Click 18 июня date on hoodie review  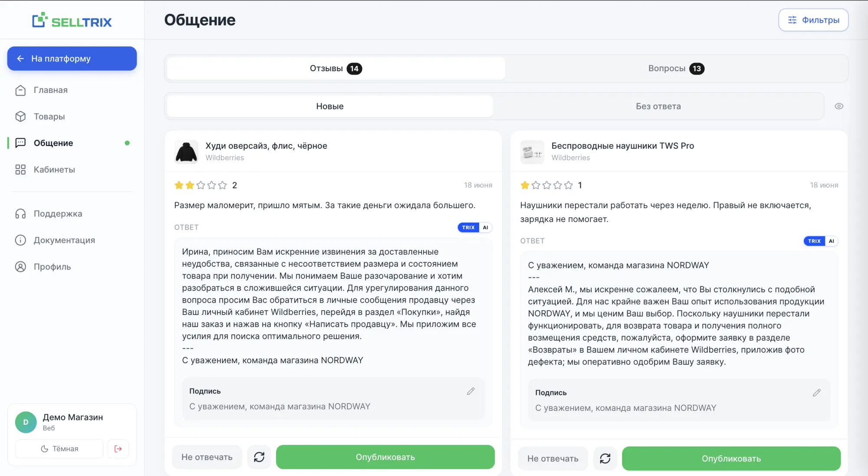point(478,185)
